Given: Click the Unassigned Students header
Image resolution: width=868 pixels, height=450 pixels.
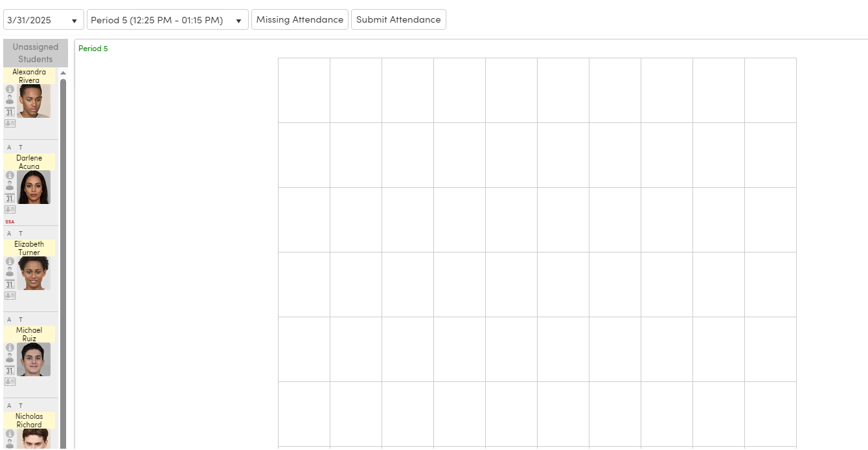Looking at the screenshot, I should point(36,53).
